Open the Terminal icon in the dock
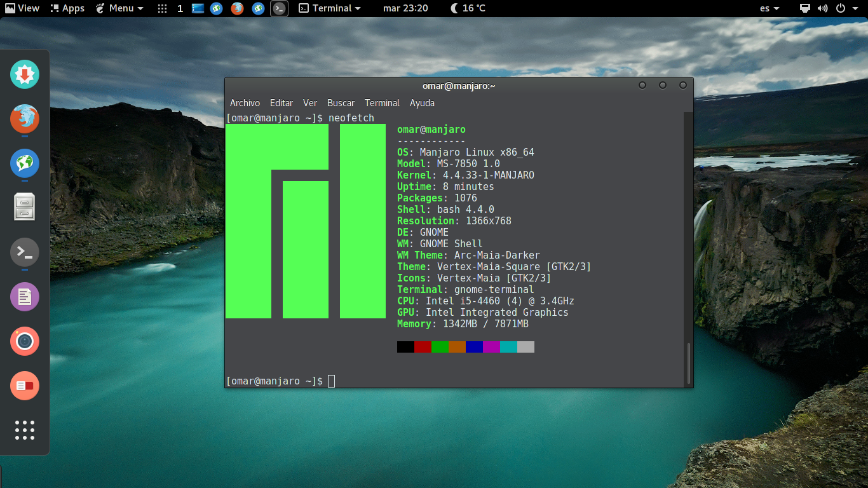 (x=25, y=252)
